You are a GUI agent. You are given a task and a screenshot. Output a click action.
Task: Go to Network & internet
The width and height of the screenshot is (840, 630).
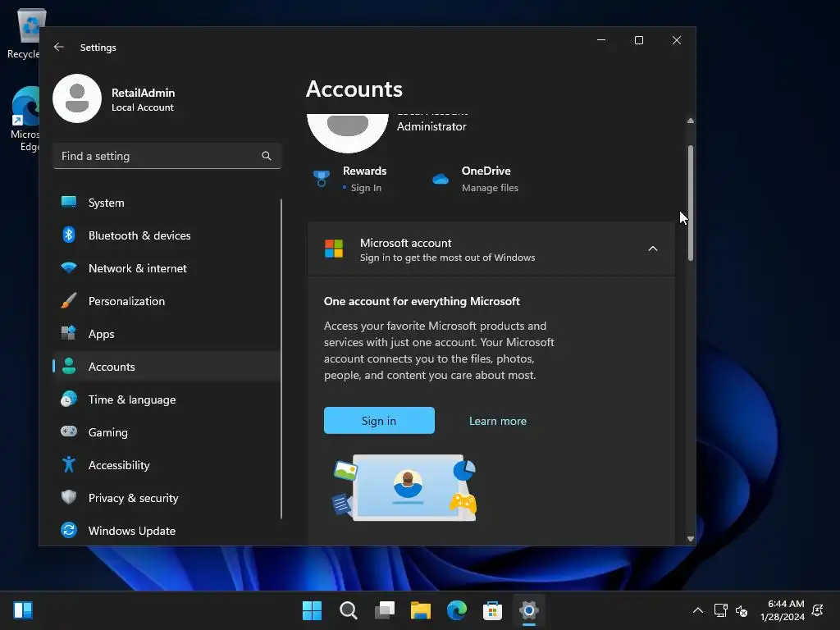coord(167,268)
